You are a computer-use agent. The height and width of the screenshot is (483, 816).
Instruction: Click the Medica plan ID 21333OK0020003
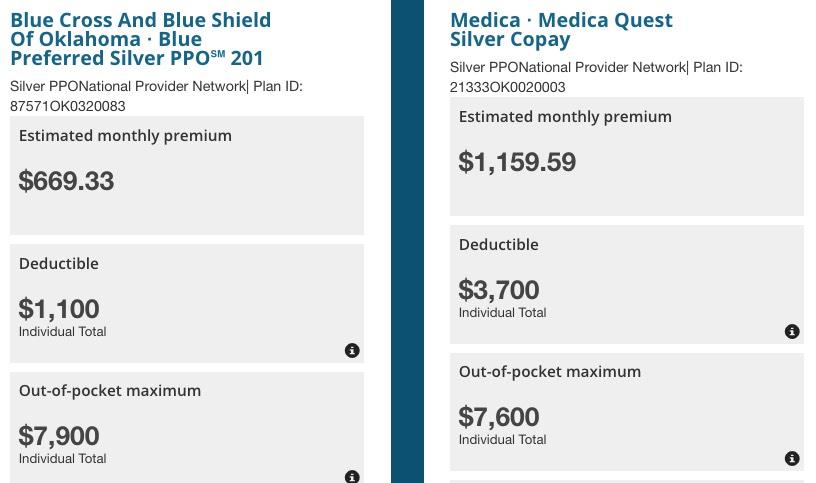click(x=508, y=87)
